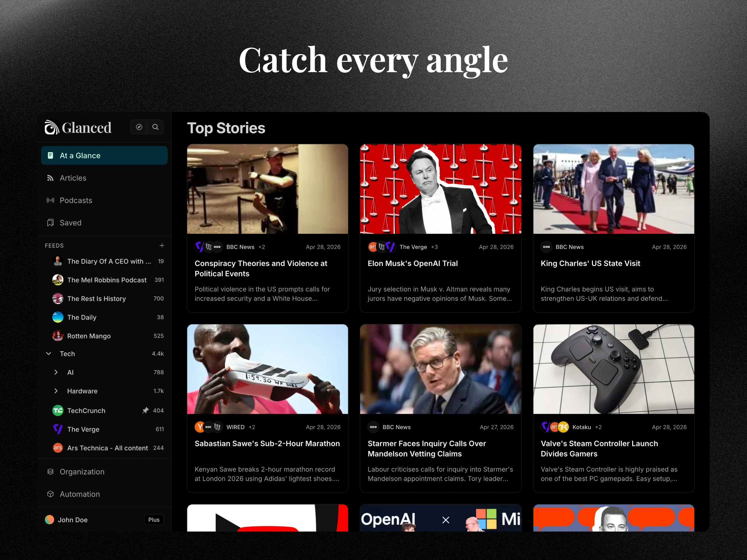The image size is (747, 560).
Task: Click the Glanced logo icon
Action: click(x=52, y=128)
